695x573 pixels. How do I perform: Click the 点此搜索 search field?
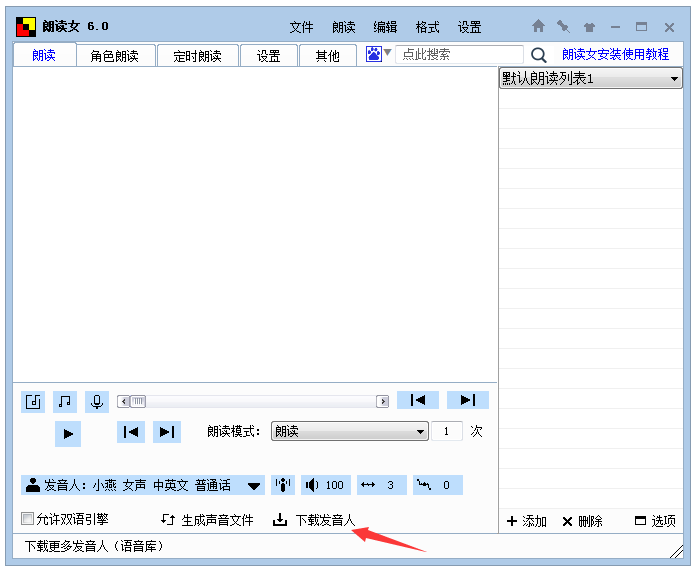click(x=459, y=55)
